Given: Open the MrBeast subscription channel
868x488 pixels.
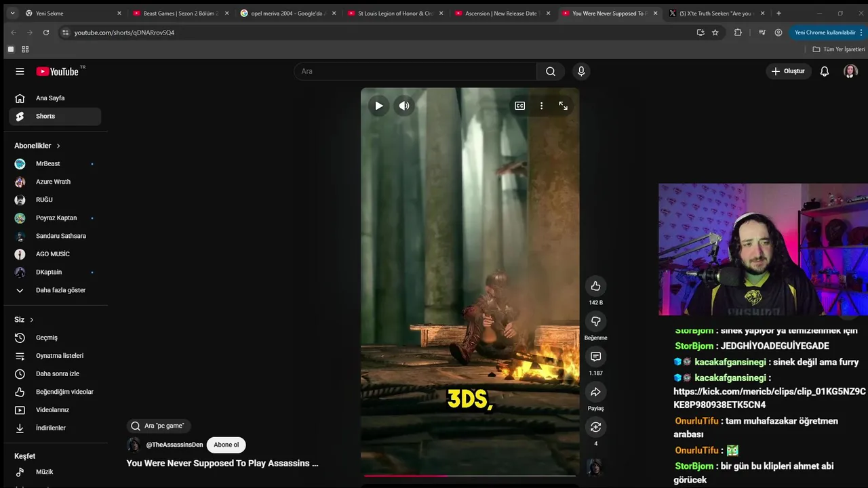Looking at the screenshot, I should point(55,164).
